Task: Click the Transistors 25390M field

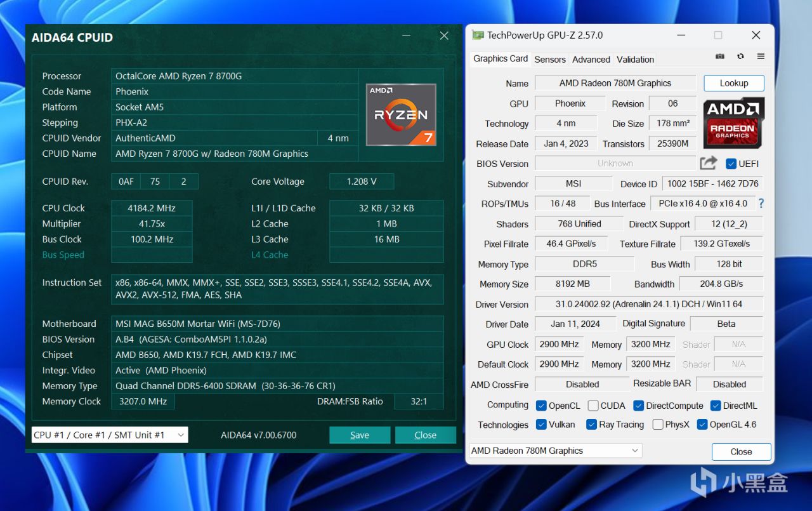Action: [672, 143]
